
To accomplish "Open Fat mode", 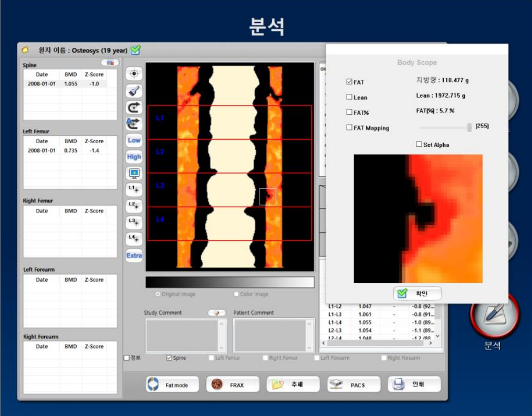I will pos(172,385).
